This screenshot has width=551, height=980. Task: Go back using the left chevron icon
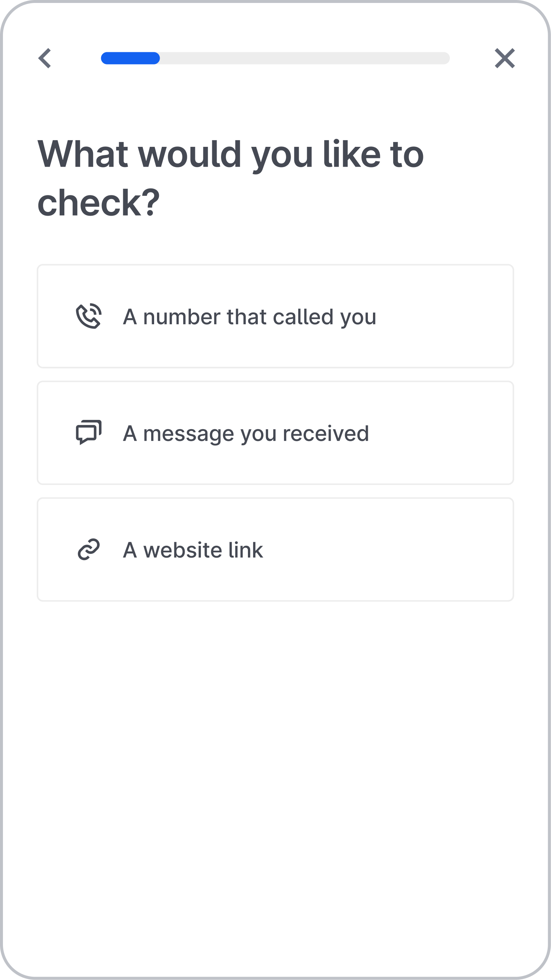pos(45,58)
